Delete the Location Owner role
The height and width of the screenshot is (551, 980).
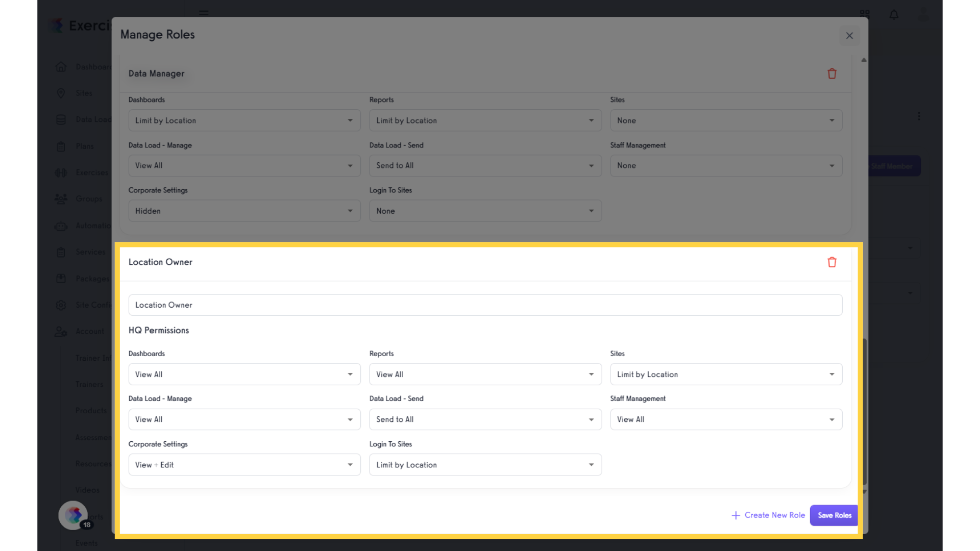click(832, 262)
